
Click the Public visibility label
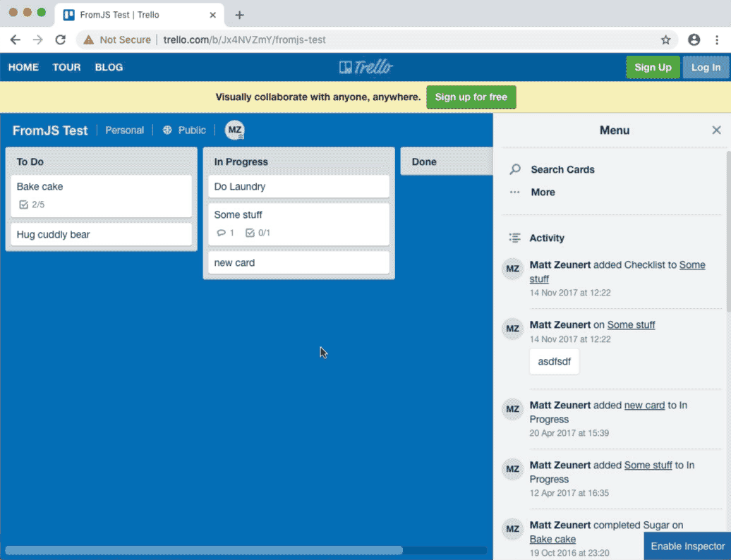point(192,130)
